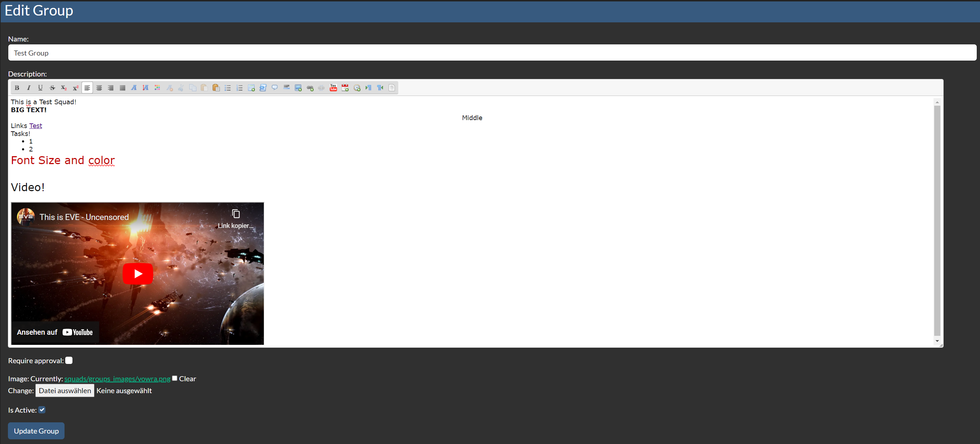This screenshot has height=444, width=980.
Task: Toggle superscript formatting
Action: (x=75, y=88)
